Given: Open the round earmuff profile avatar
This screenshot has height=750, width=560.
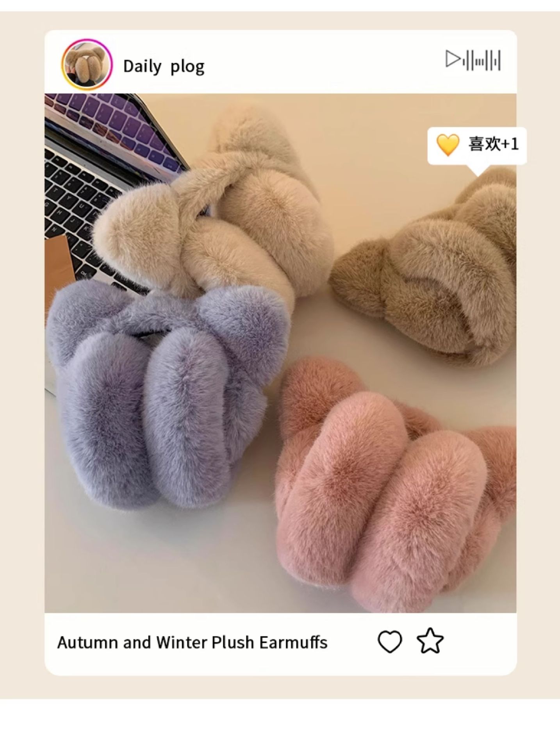Looking at the screenshot, I should (87, 64).
